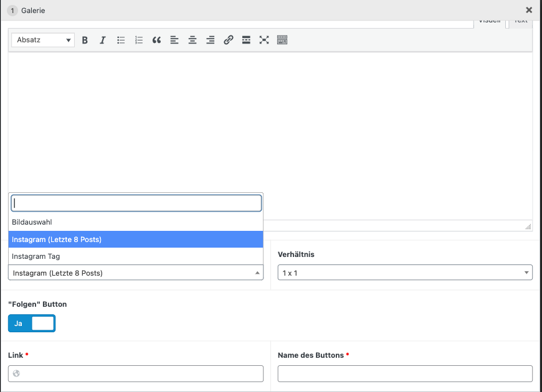Toggle bold formatting in the editor
Image resolution: width=542 pixels, height=392 pixels.
[85, 40]
